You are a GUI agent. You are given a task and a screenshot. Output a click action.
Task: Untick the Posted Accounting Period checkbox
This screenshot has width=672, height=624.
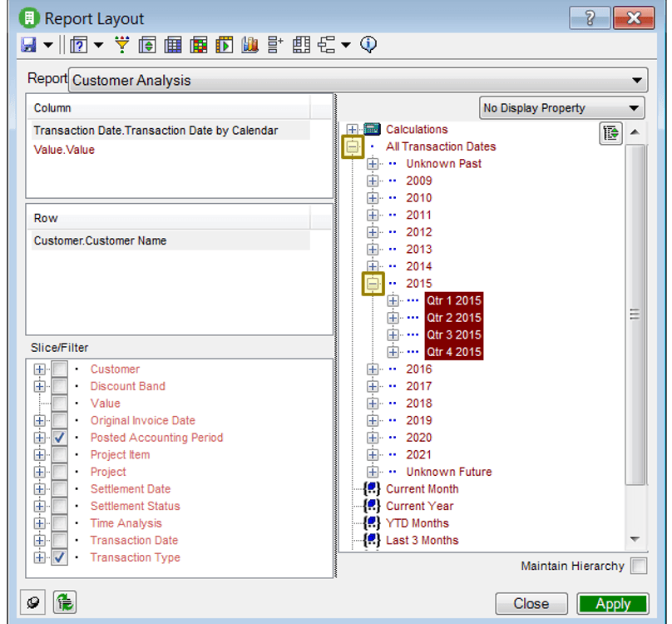click(59, 438)
